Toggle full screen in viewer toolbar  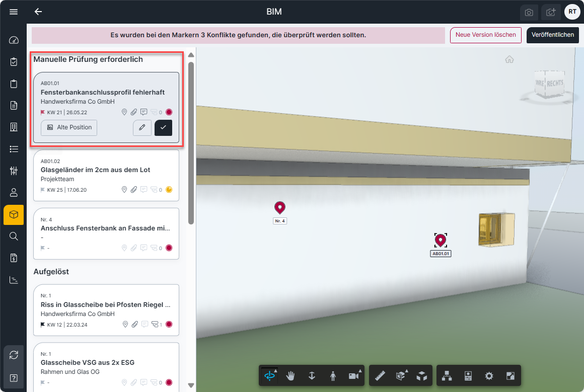click(510, 376)
